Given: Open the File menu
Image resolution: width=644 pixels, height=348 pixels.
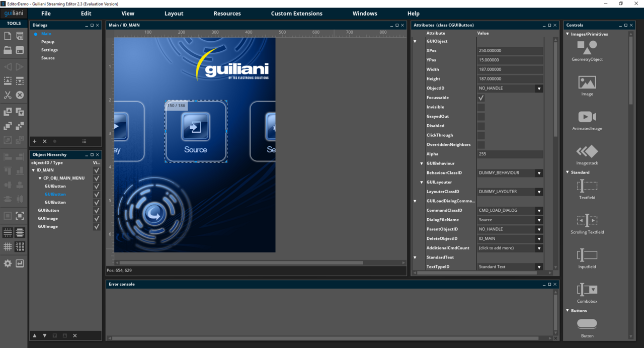Looking at the screenshot, I should point(46,14).
